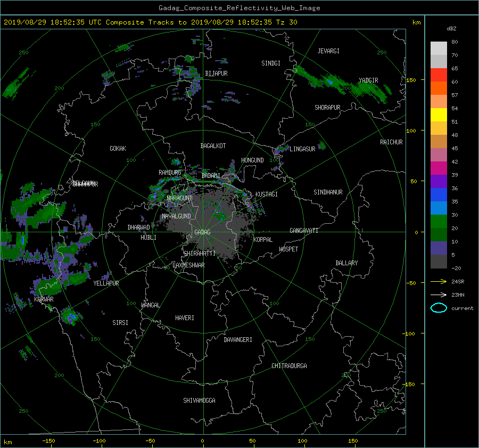The height and width of the screenshot is (448, 479).
Task: Click the BIJAPUR city label
Action: tap(216, 74)
